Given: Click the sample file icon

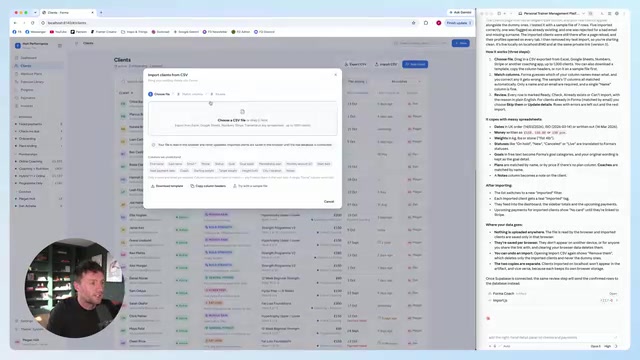Looking at the screenshot, I should 235,186.
